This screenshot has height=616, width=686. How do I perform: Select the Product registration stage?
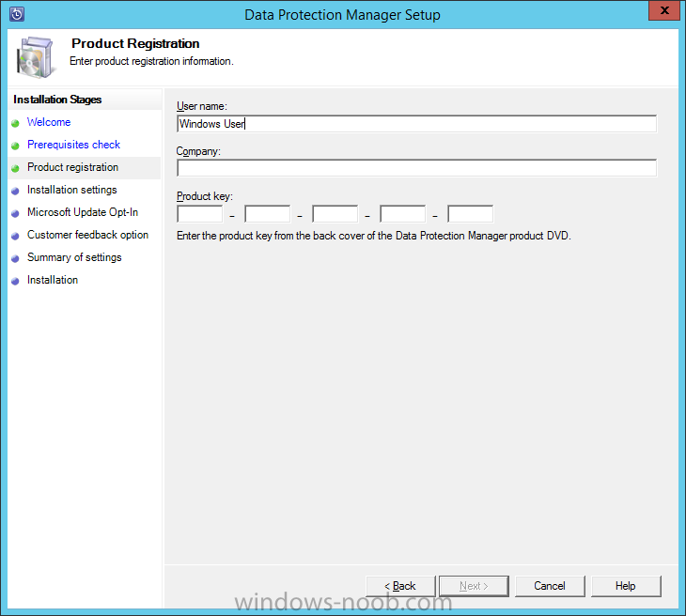72,167
